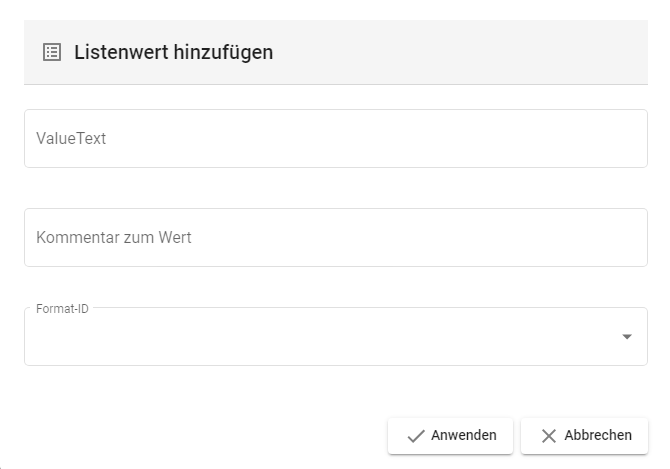670x469 pixels.
Task: Focus the ValueText input field
Action: point(335,139)
